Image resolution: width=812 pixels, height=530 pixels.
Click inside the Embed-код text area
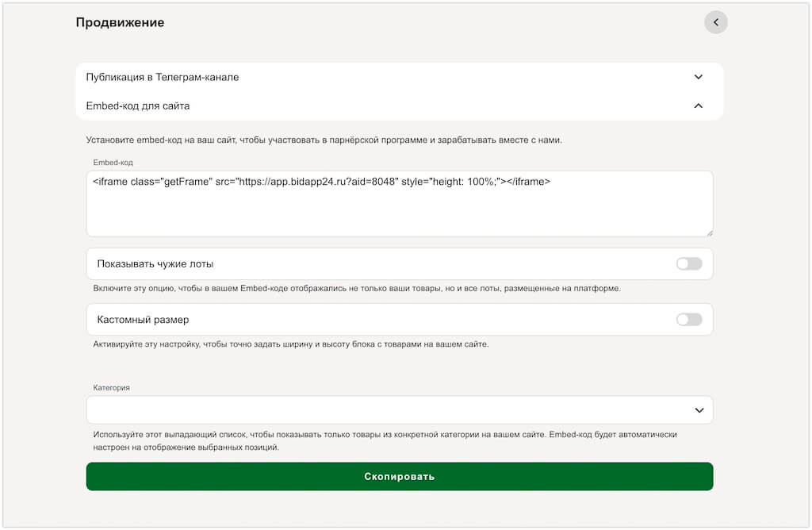tap(399, 210)
